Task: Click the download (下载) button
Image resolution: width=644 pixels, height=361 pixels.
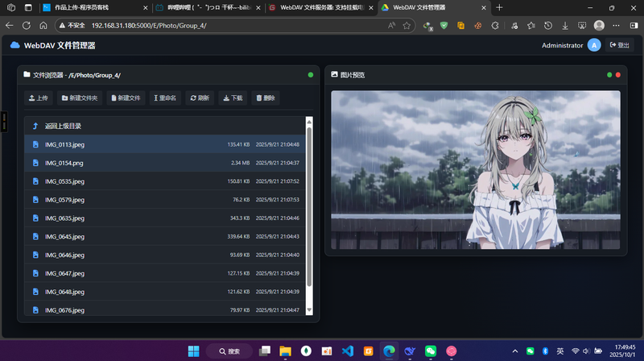Action: click(233, 98)
